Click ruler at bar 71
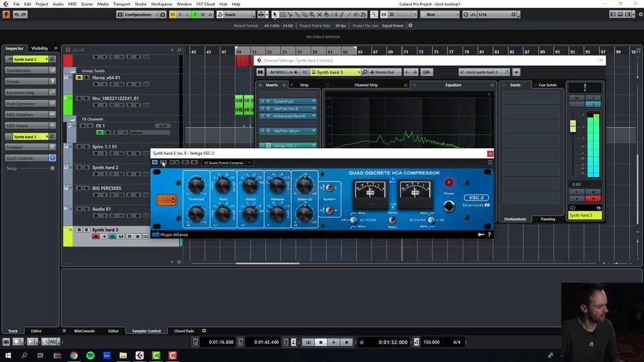The image size is (644, 362). point(406,52)
